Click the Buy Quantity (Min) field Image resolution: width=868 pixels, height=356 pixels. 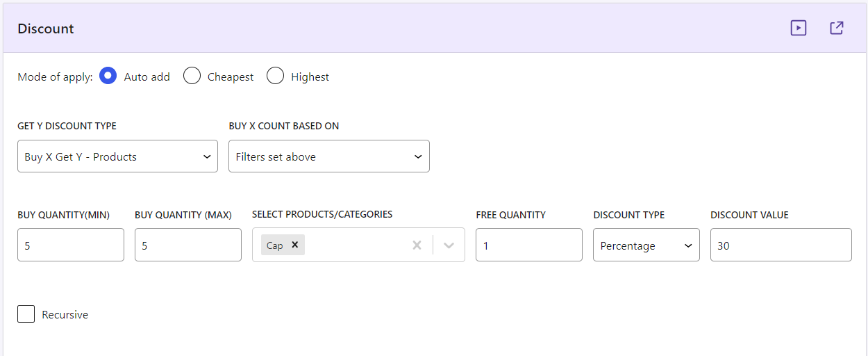coord(71,245)
